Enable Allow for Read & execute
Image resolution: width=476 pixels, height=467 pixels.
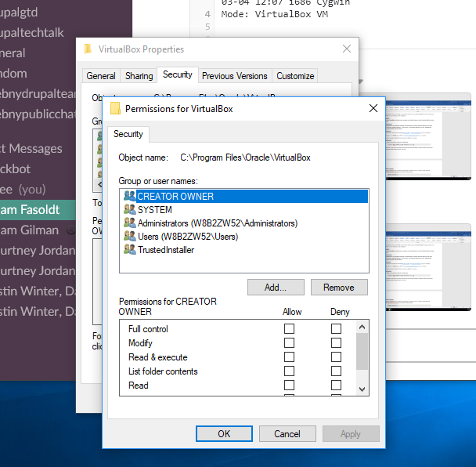(289, 357)
